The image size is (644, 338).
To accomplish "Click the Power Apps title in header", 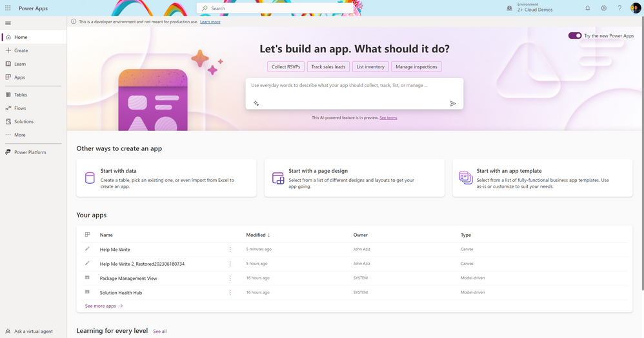I will [34, 8].
